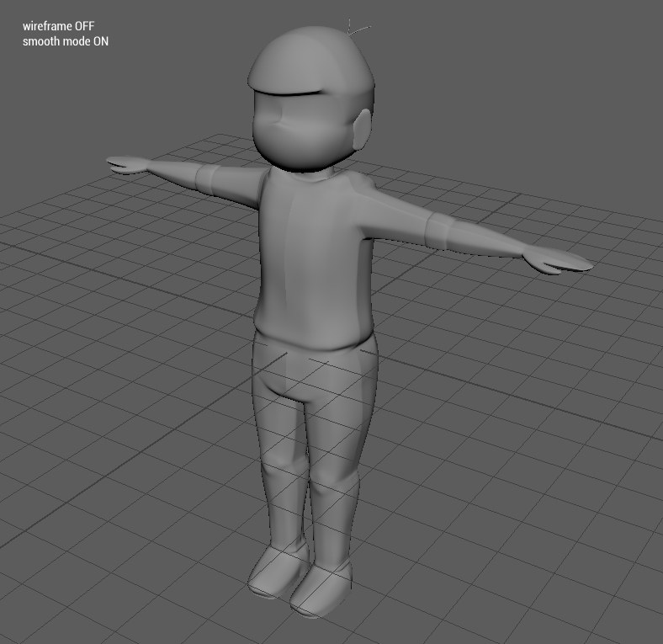Select the character's ear
Image resolution: width=663 pixels, height=644 pixels.
tap(360, 130)
